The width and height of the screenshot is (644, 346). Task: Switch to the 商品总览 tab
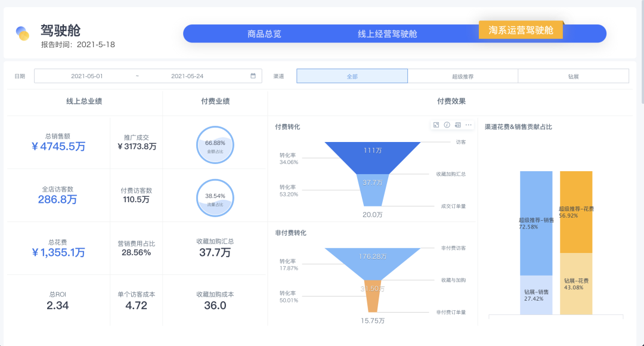[264, 33]
